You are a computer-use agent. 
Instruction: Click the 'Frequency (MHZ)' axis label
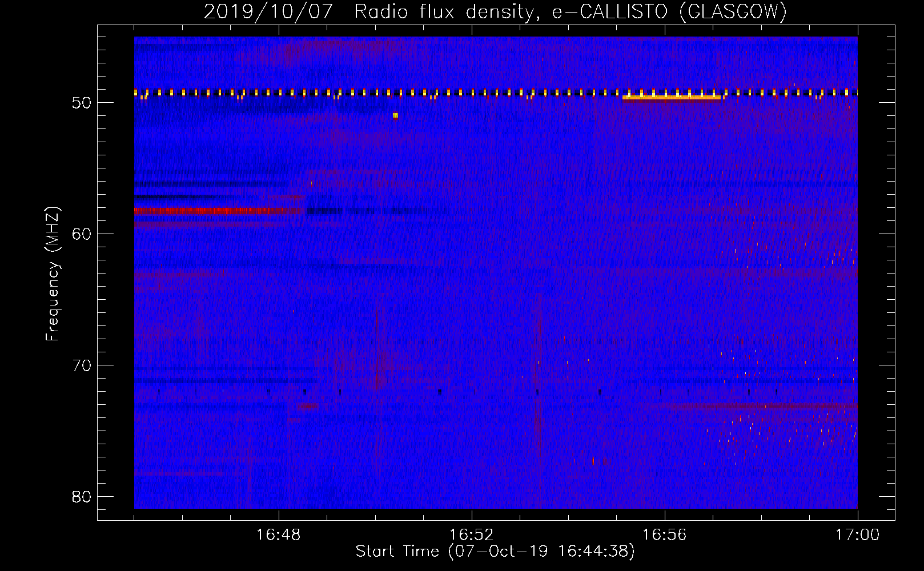(x=53, y=274)
